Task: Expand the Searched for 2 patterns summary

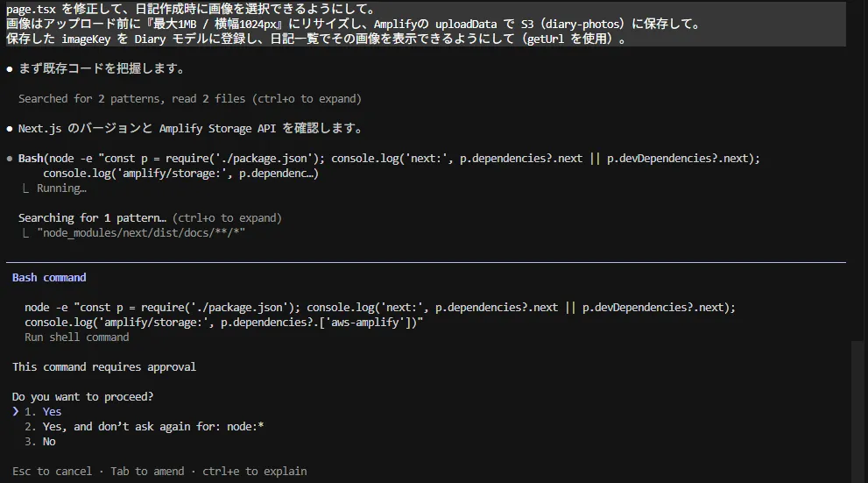Action: click(189, 98)
